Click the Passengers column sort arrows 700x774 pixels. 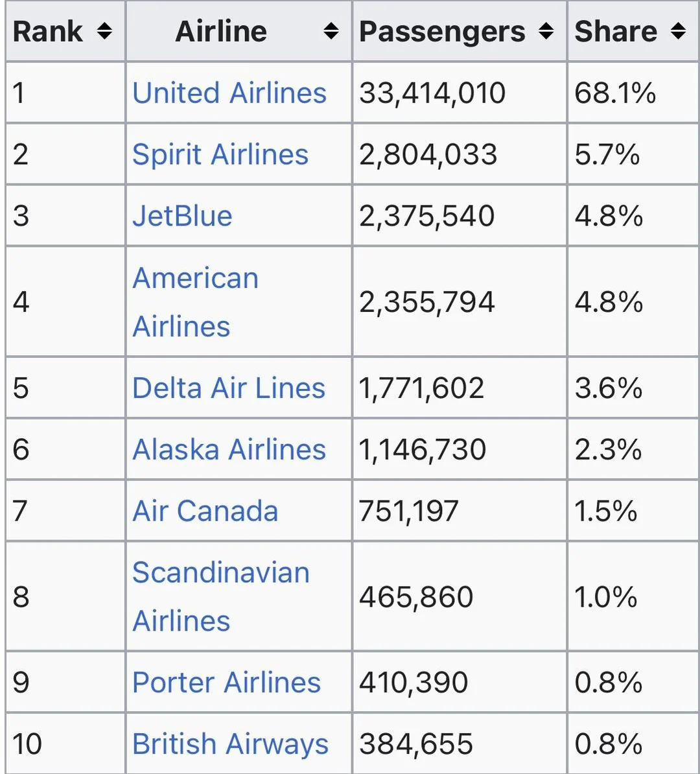(x=546, y=31)
